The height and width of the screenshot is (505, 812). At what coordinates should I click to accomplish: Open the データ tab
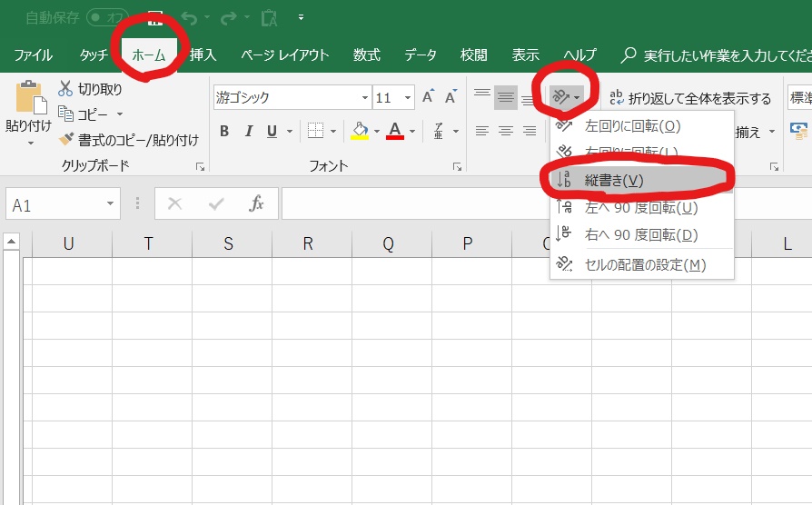pyautogui.click(x=421, y=54)
